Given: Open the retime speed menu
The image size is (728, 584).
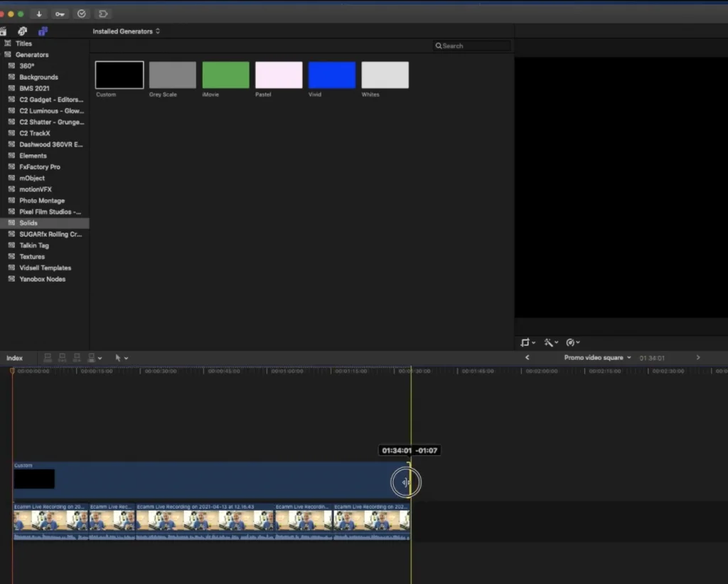Looking at the screenshot, I should 573,342.
